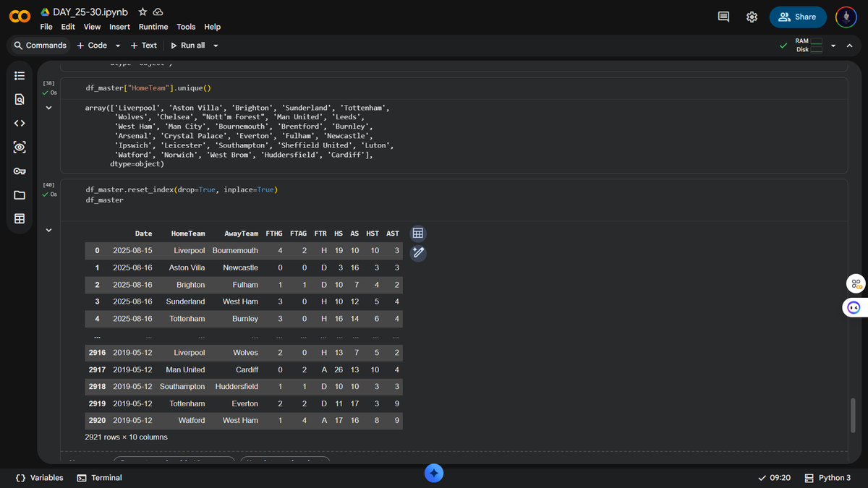Click the df_master["HomeTeam"].unique() code line

click(148, 88)
